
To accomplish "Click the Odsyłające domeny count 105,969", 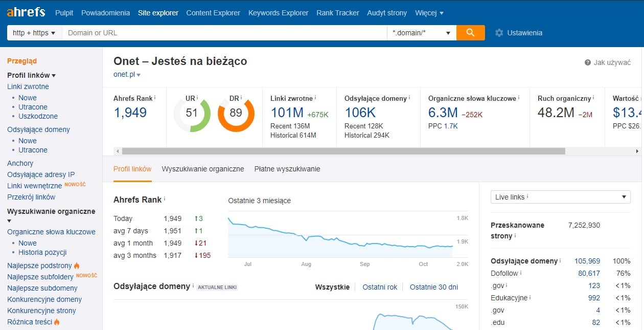I will click(x=587, y=261).
